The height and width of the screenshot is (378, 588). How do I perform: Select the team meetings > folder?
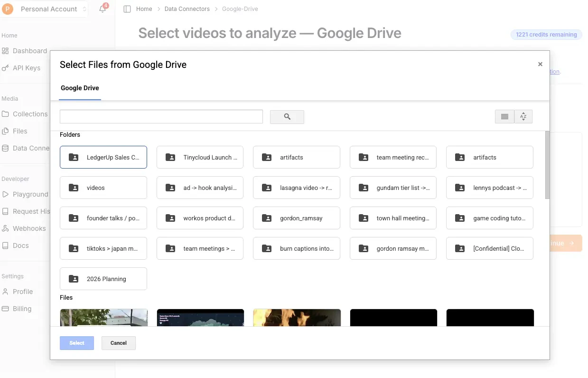pyautogui.click(x=200, y=248)
